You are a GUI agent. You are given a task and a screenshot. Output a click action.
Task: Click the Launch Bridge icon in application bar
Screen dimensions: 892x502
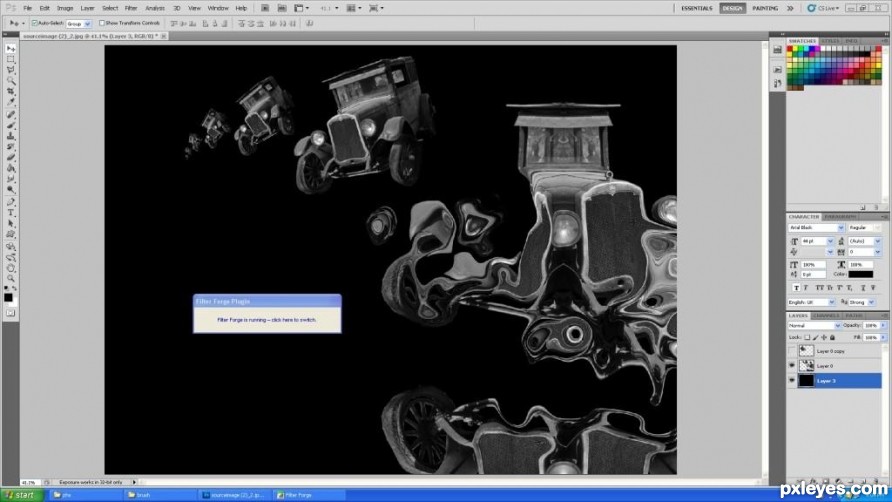265,9
